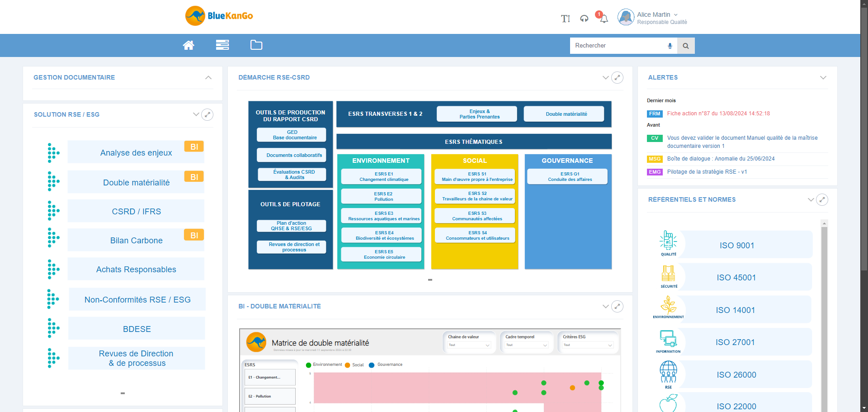This screenshot has height=412, width=868.
Task: Open the notifications bell
Action: tap(604, 18)
